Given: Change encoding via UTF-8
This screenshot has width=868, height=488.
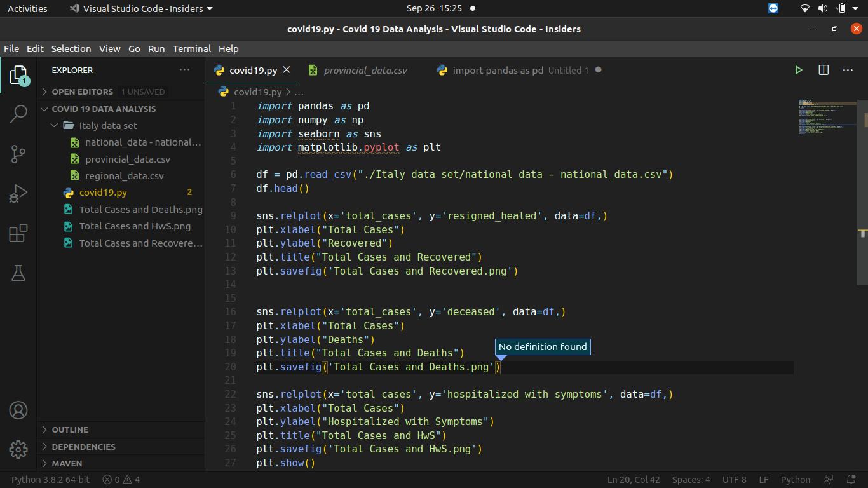Looking at the screenshot, I should 734,480.
